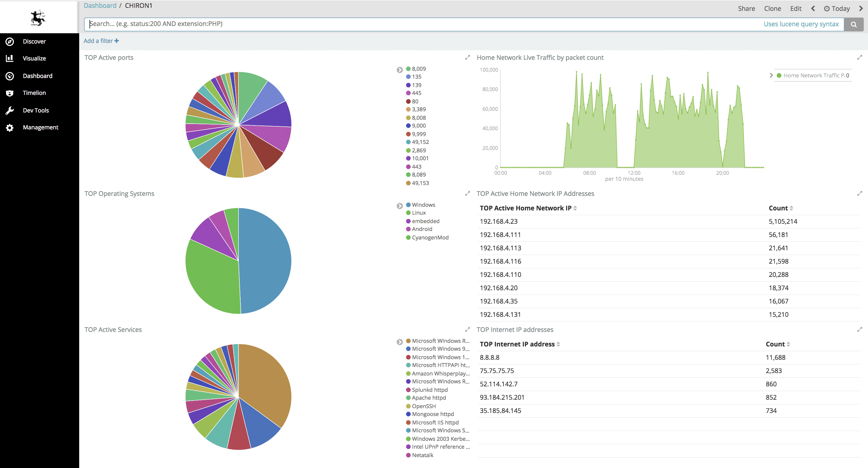Open the Dashboard breadcrumb link

tap(100, 5)
